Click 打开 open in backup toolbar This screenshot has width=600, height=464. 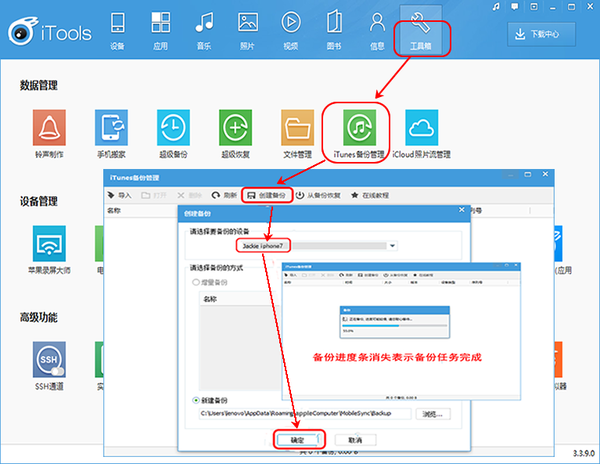(x=154, y=195)
